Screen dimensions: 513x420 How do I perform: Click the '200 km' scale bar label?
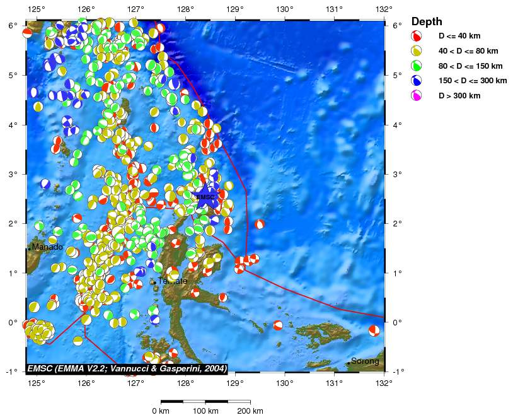(250, 411)
